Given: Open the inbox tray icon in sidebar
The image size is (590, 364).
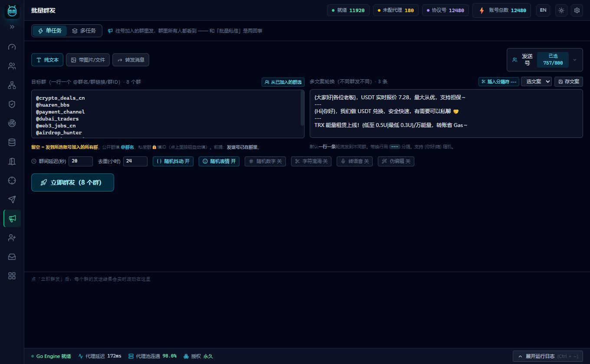Looking at the screenshot, I should (12, 257).
